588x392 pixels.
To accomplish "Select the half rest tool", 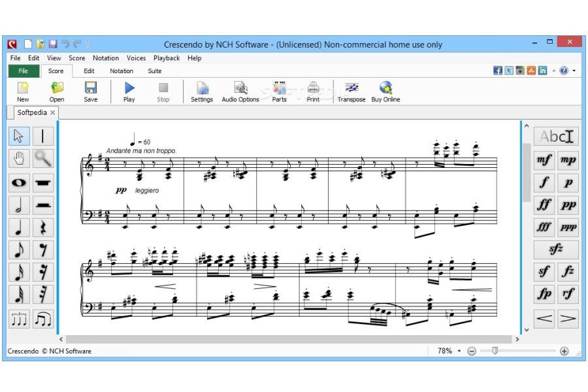I will pos(42,205).
